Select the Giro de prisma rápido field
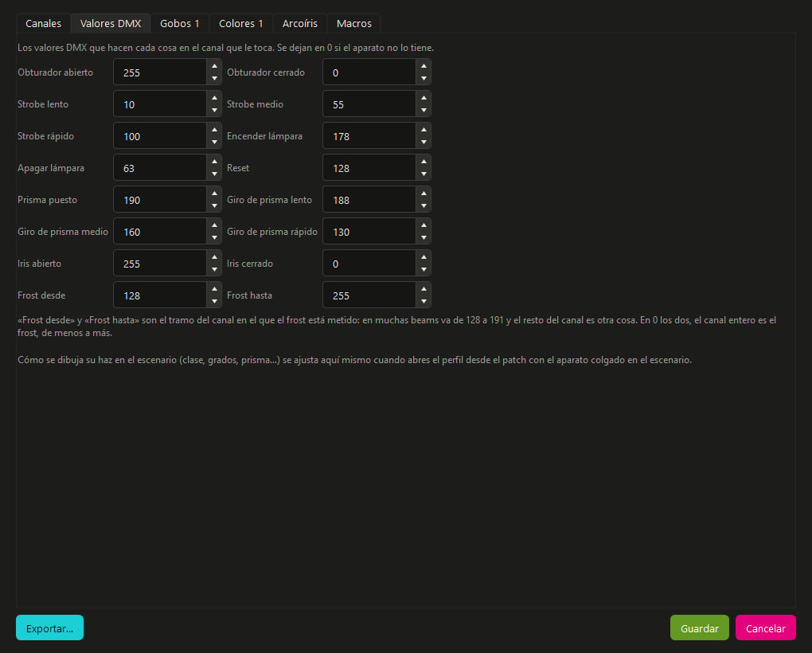This screenshot has width=812, height=653. (x=369, y=232)
